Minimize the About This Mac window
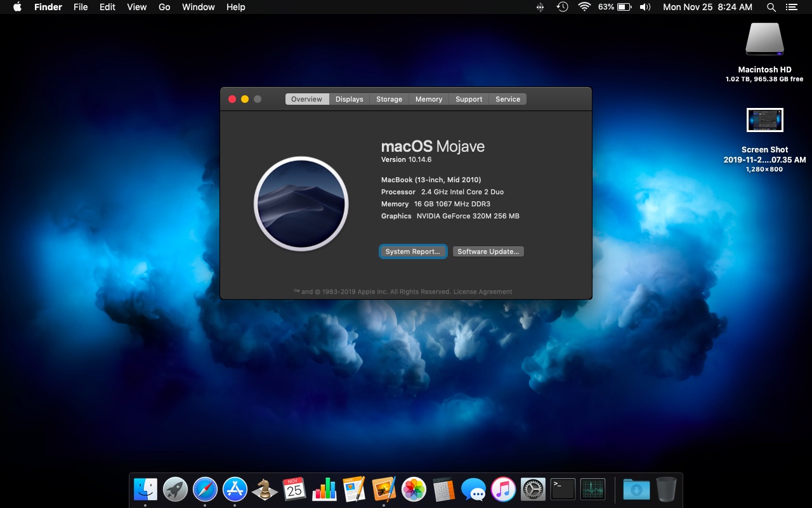 pyautogui.click(x=245, y=99)
